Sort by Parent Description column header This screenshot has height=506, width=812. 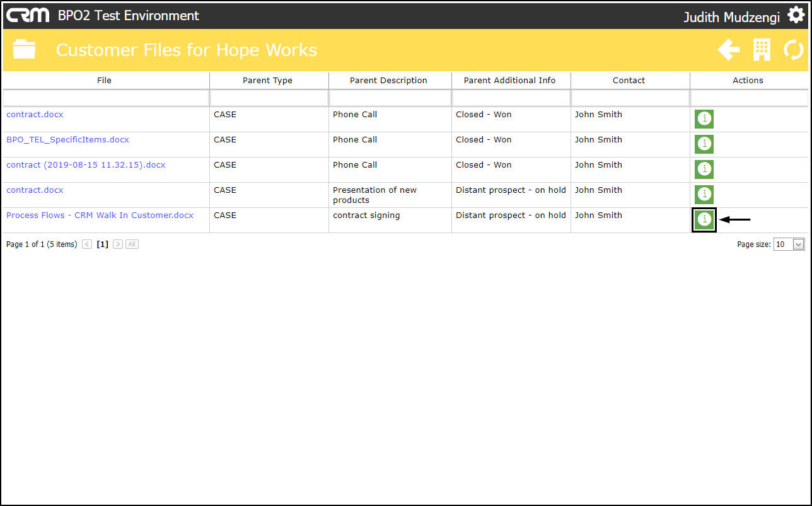tap(389, 81)
